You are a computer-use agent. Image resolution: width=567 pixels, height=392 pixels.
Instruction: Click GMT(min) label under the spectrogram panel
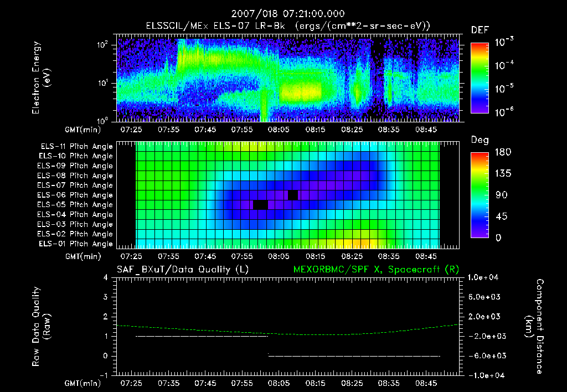point(83,130)
